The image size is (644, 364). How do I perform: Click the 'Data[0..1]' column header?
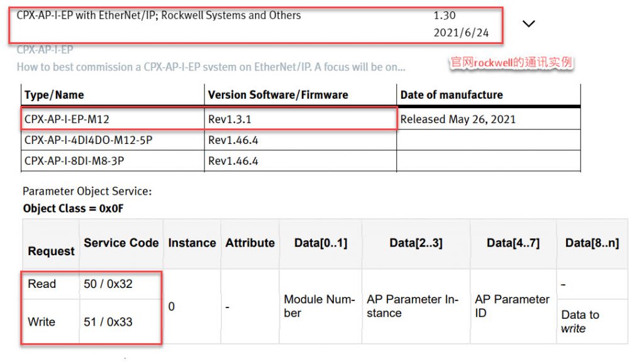point(321,243)
